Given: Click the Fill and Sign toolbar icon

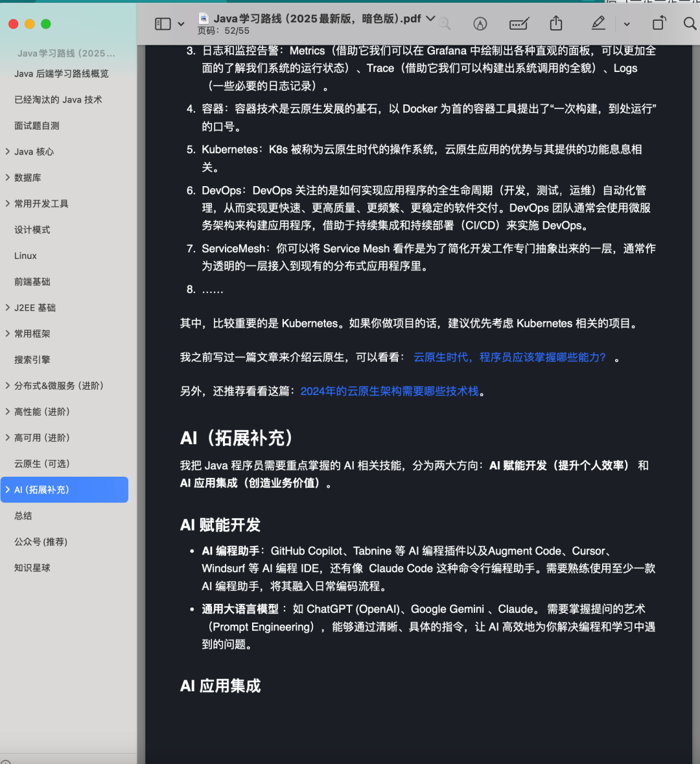Looking at the screenshot, I should [x=519, y=23].
